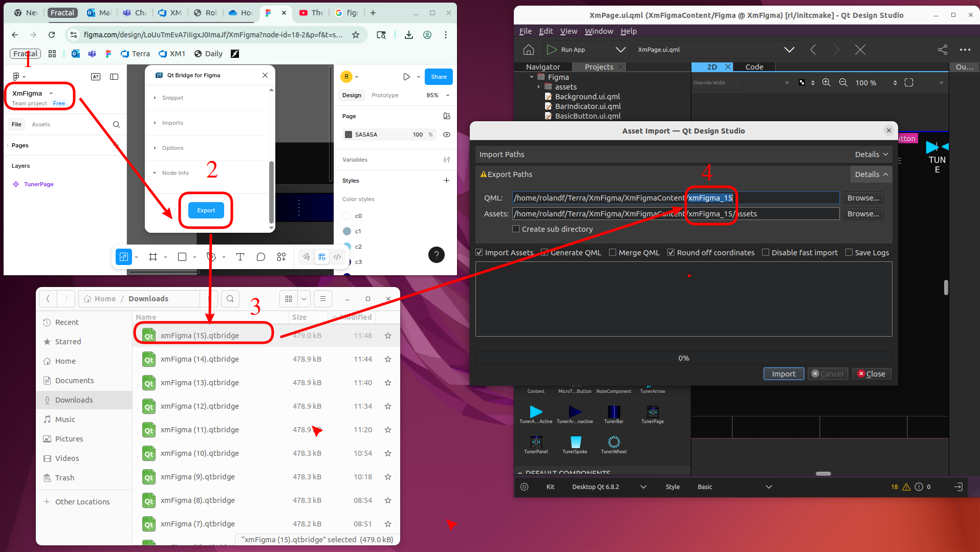This screenshot has height=552, width=980.
Task: Open the Edit menu in Qt Design Studio
Action: click(x=546, y=31)
